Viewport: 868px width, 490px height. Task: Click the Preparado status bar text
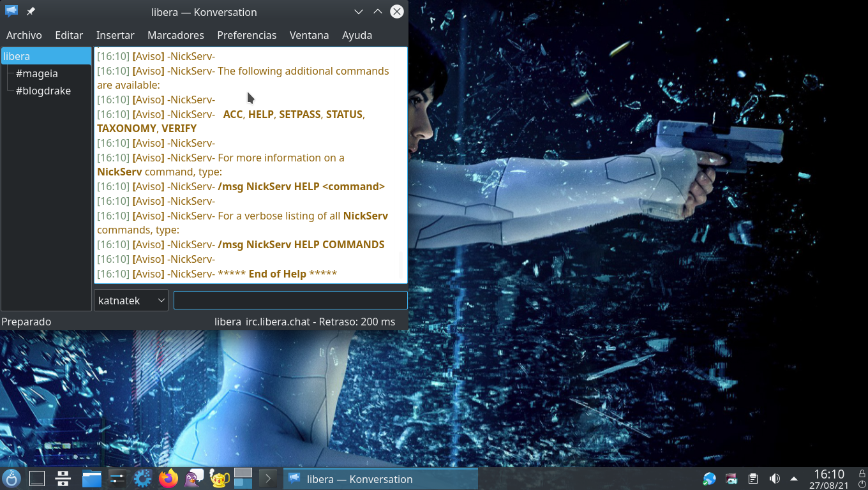pyautogui.click(x=26, y=322)
